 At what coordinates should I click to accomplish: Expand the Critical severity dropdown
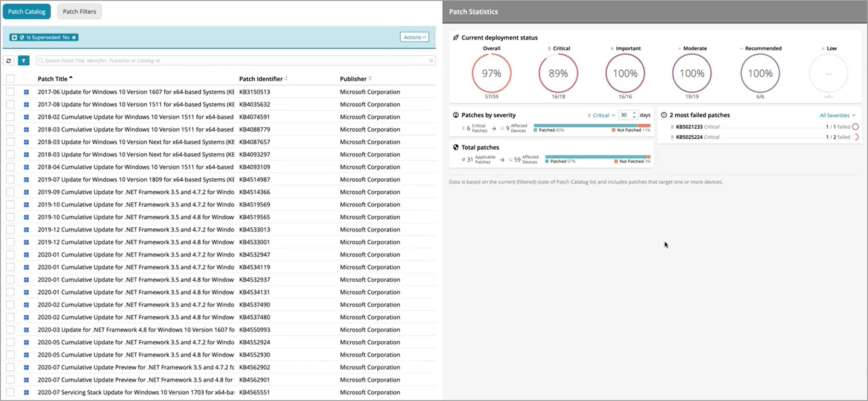[603, 115]
